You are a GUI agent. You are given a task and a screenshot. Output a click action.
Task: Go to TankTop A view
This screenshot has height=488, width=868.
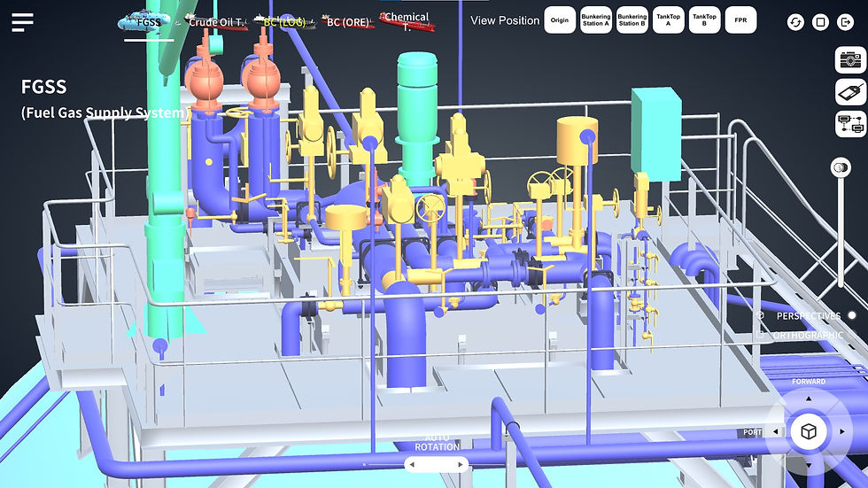point(668,20)
